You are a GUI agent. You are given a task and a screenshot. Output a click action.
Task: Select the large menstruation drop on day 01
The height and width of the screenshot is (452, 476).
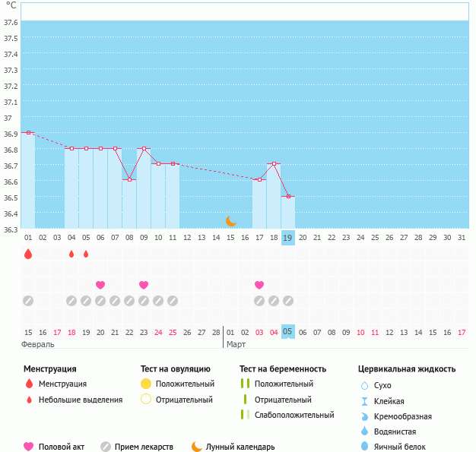click(28, 254)
